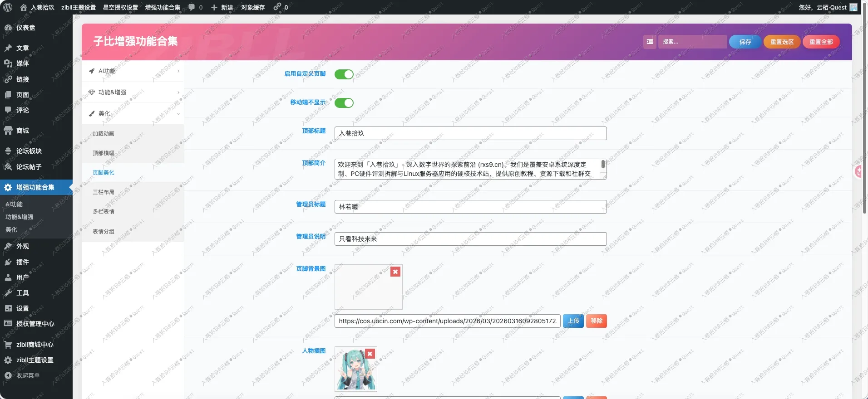The image size is (868, 399).
Task: Open 仪表盘 dashboard icon in sidebar
Action: 8,28
